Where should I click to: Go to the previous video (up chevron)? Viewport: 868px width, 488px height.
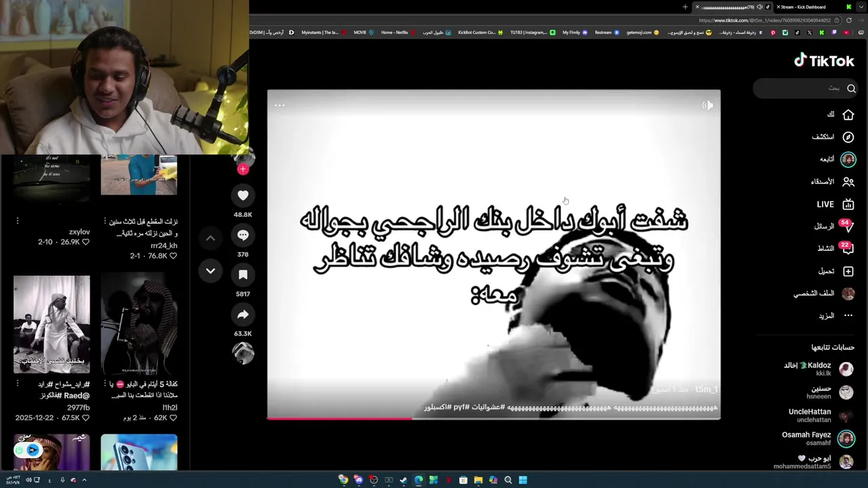tap(210, 238)
